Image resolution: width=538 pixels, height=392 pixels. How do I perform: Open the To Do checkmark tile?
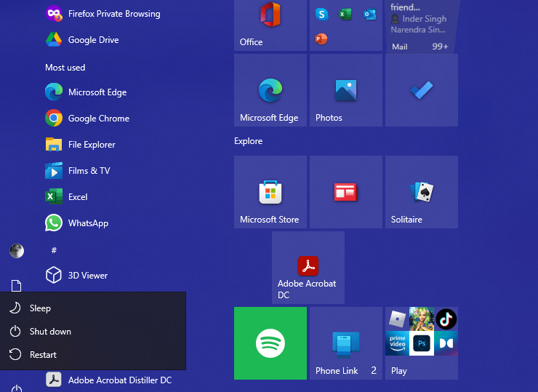click(x=422, y=90)
